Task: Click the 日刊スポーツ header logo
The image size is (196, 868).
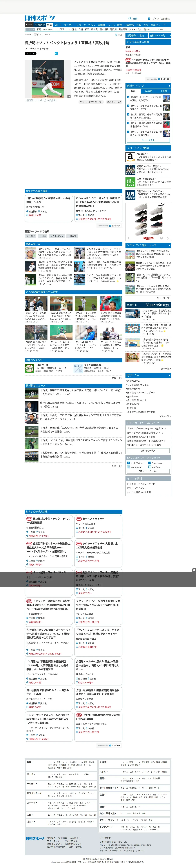Action: tap(40, 18)
